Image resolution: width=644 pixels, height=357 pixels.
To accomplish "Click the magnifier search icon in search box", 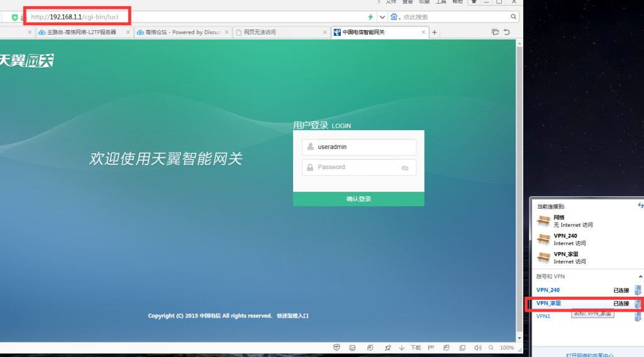I will coord(513,17).
